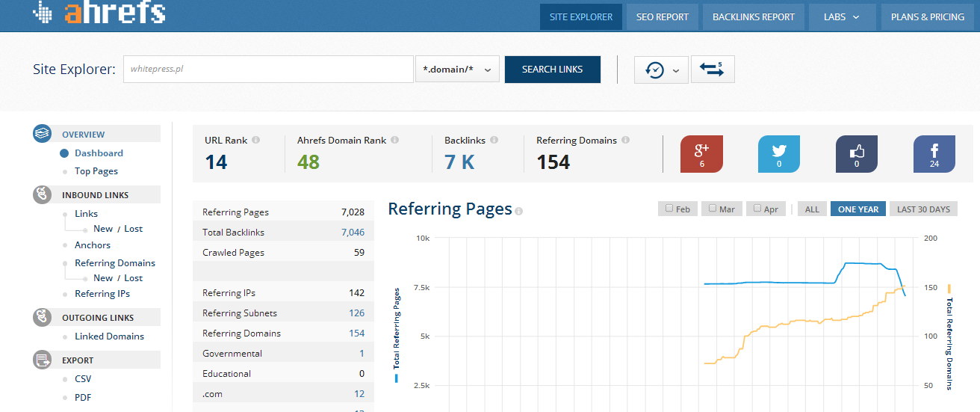Image resolution: width=980 pixels, height=412 pixels.
Task: Expand the LABS menu dropdown
Action: pos(842,17)
